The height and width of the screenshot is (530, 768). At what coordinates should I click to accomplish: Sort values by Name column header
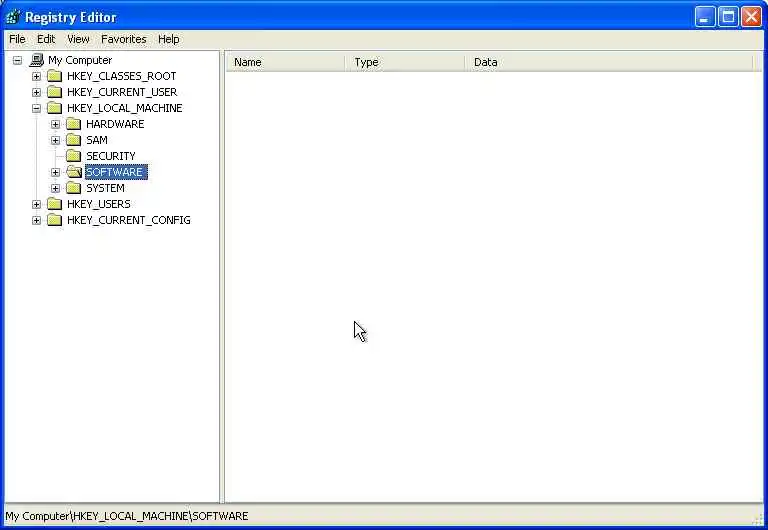coord(285,62)
